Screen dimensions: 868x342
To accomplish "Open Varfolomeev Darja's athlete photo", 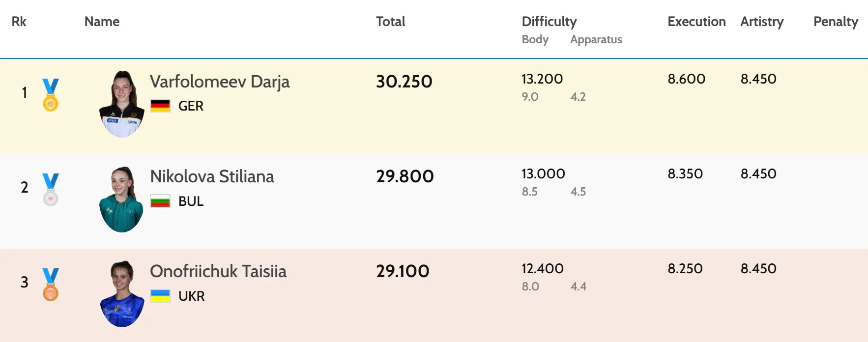I will point(122,104).
